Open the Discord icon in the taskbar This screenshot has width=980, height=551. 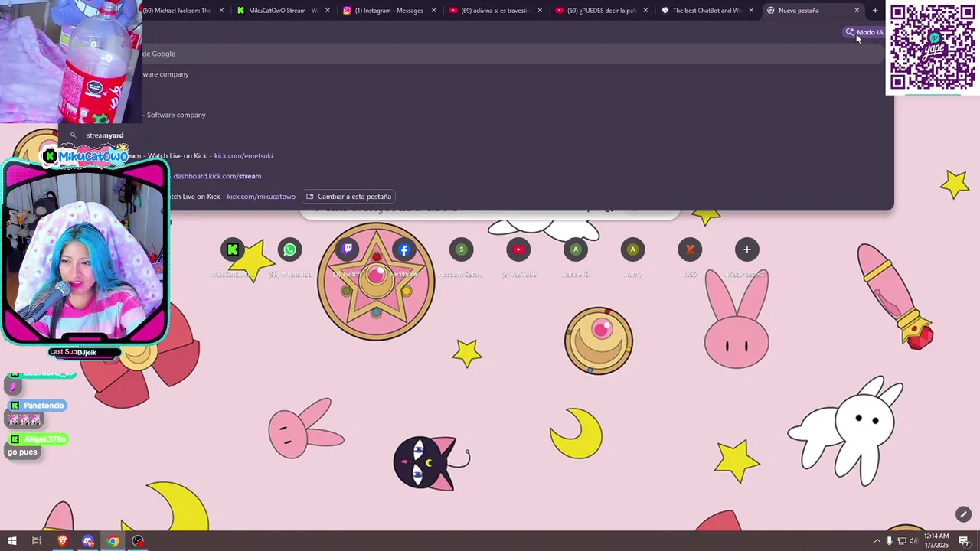tap(88, 541)
